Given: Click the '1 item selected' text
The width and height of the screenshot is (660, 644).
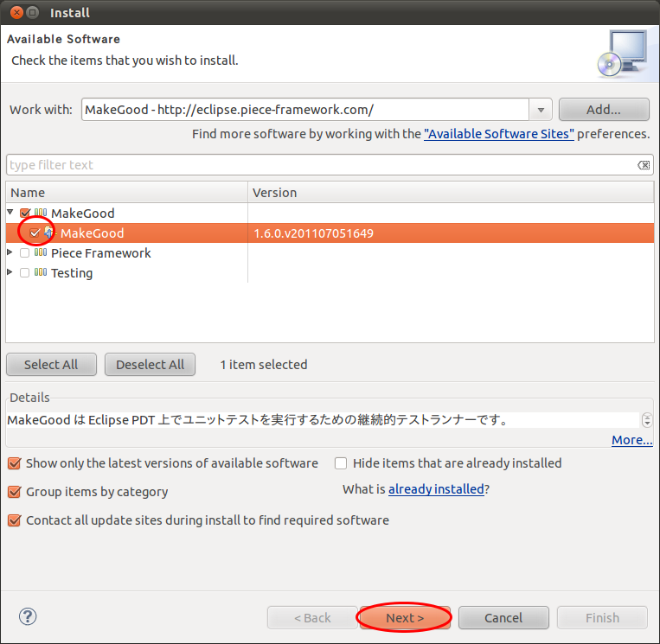Looking at the screenshot, I should coord(264,364).
